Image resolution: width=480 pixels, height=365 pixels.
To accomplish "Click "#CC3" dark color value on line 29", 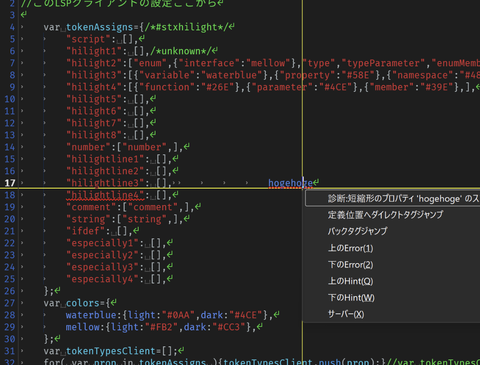I will point(229,327).
